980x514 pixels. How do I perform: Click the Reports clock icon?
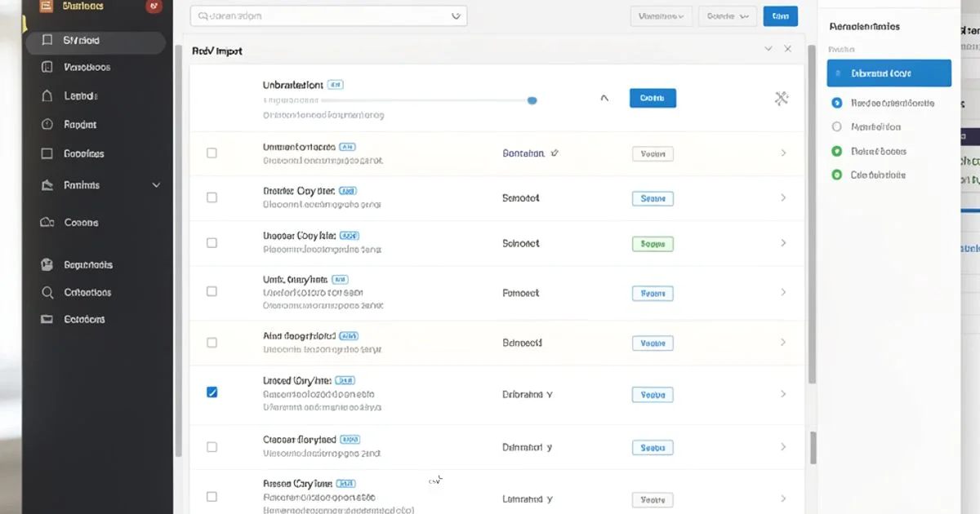pyautogui.click(x=49, y=124)
